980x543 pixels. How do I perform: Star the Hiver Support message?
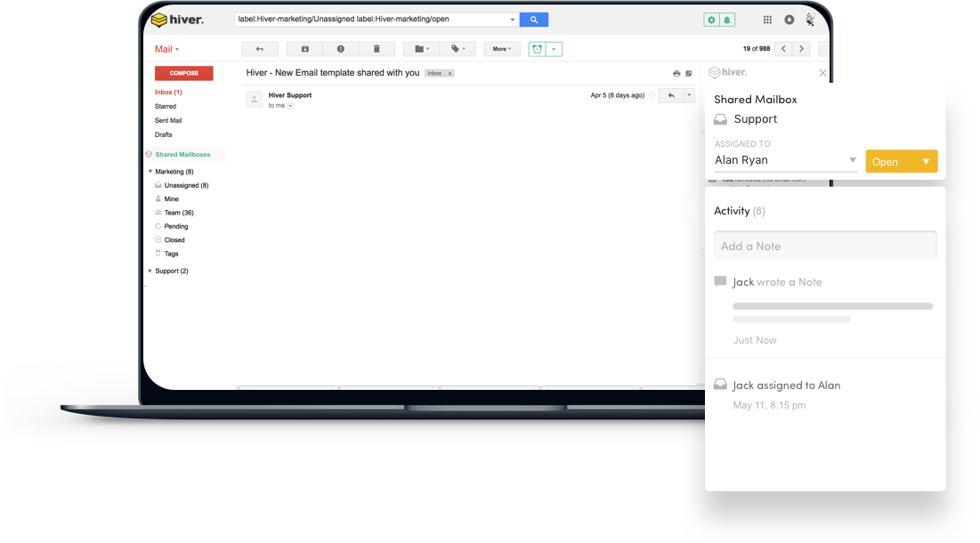[x=652, y=95]
